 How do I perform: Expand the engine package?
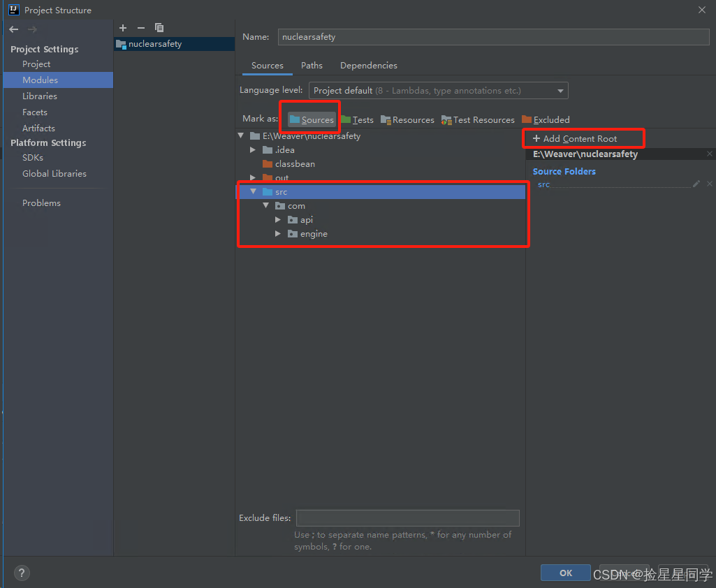point(277,234)
